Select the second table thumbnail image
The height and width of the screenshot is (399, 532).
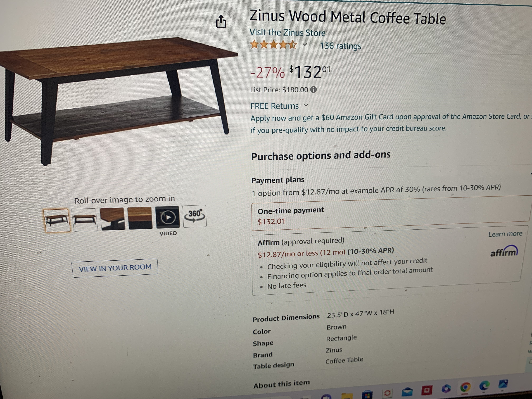[85, 220]
